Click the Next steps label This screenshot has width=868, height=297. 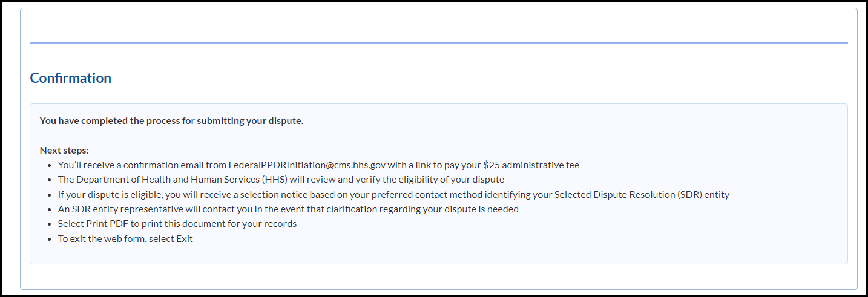(64, 150)
